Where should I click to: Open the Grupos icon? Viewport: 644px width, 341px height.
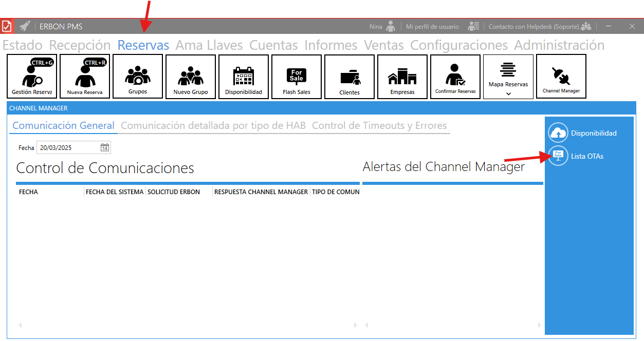[x=138, y=77]
